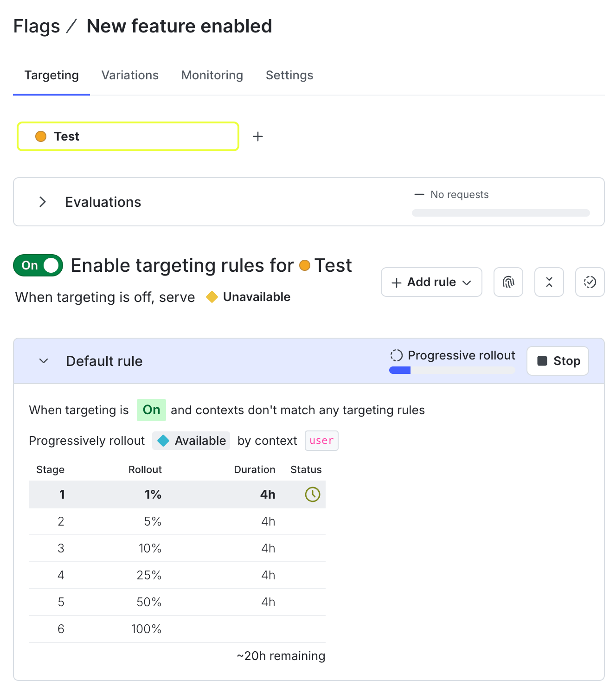The width and height of the screenshot is (616, 693).
Task: Toggle off targeting rules for Test
Action: (38, 265)
